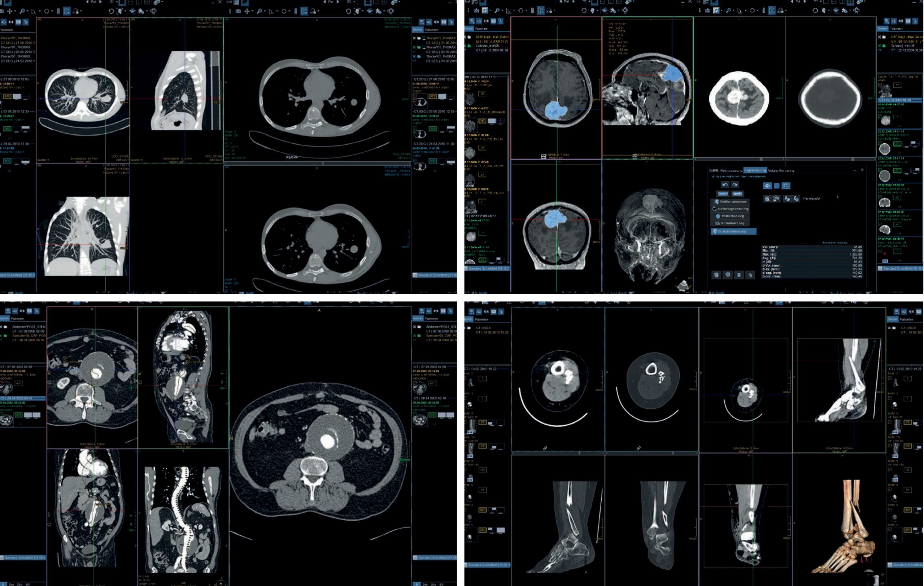924x586 pixels.
Task: Click the 3D rotation icon in thorax window's left toolbar
Action: coord(153,11)
